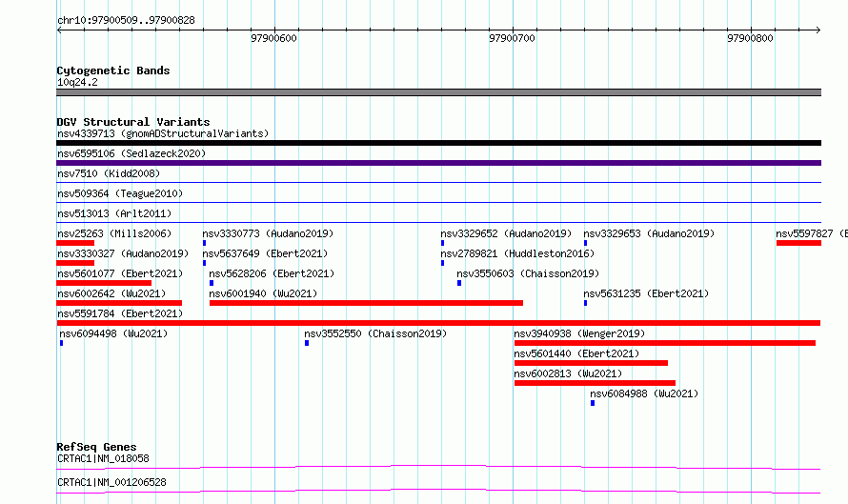
Task: Click ruler position 97900700
Action: coord(513,38)
